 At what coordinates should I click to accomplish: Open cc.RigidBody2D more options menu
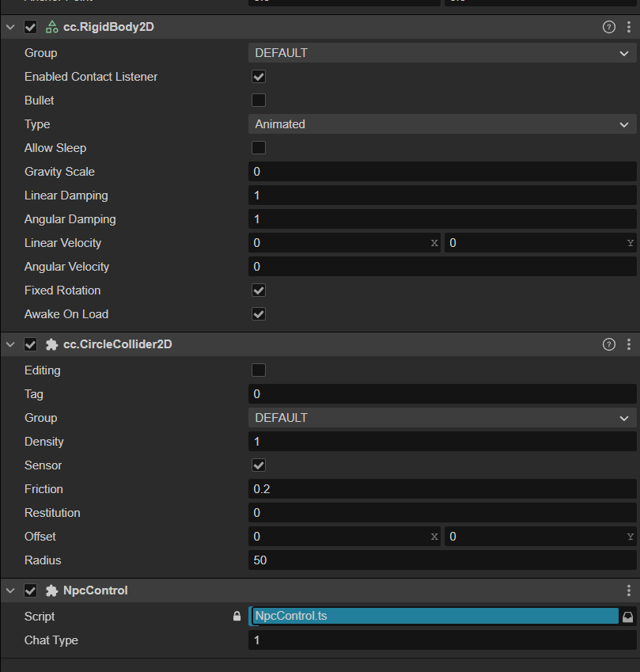[629, 27]
